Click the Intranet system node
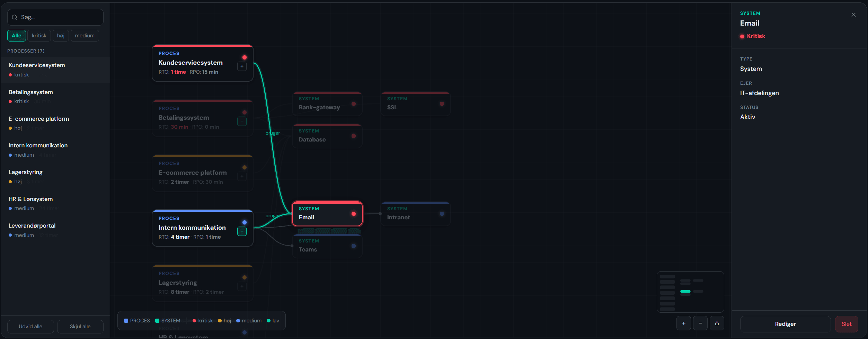The height and width of the screenshot is (339, 868). (x=415, y=214)
